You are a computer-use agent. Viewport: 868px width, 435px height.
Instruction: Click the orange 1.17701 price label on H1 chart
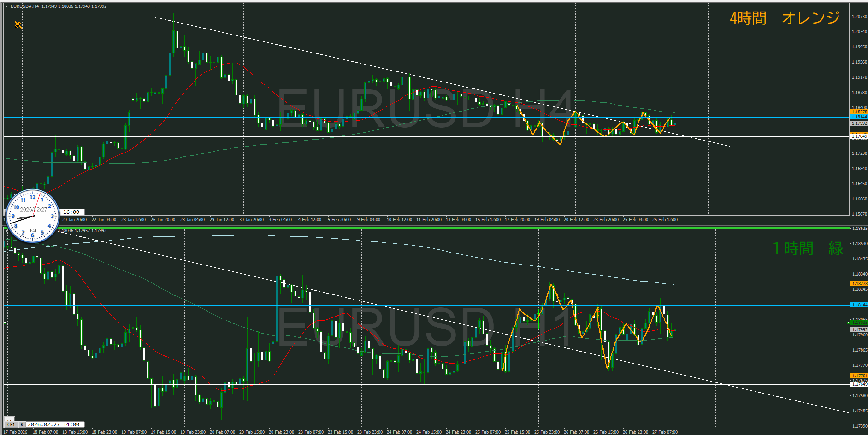[x=859, y=376]
